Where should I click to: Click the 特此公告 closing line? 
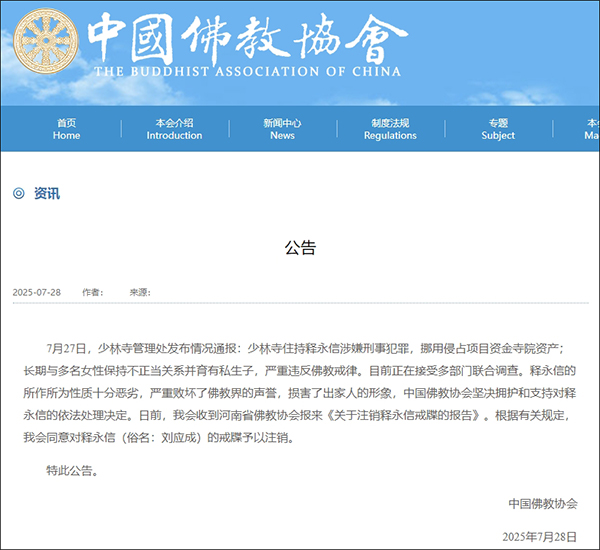pyautogui.click(x=73, y=470)
